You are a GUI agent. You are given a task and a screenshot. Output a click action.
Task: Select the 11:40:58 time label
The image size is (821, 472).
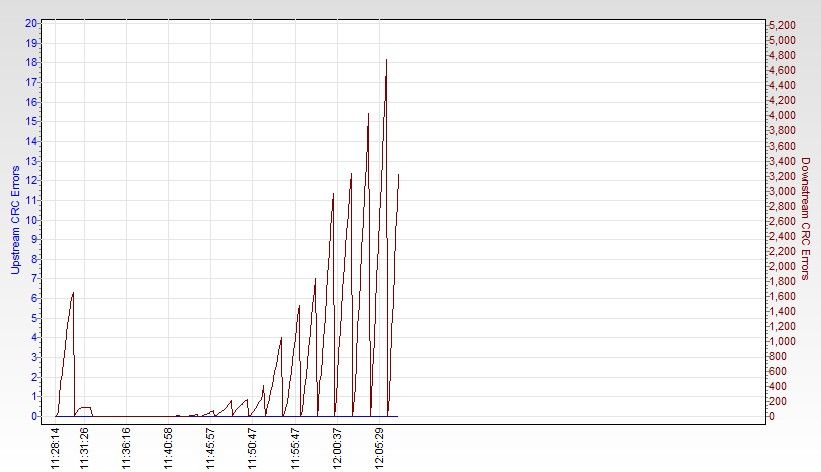click(x=168, y=448)
